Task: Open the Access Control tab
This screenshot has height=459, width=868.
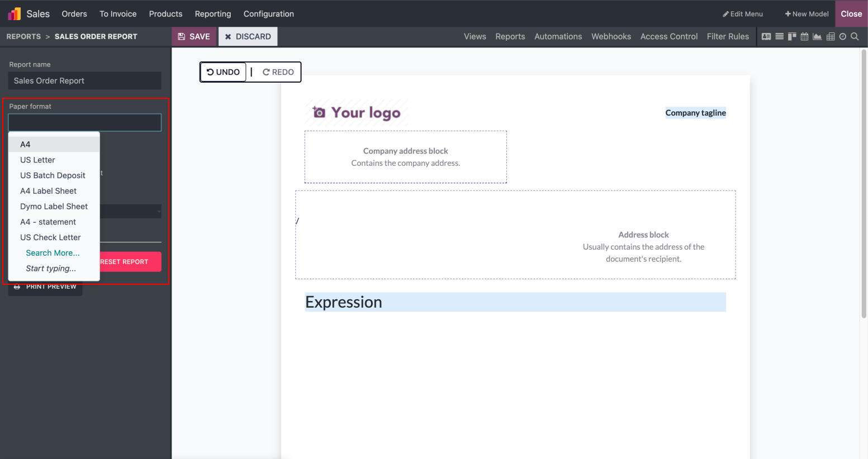Action: [669, 36]
